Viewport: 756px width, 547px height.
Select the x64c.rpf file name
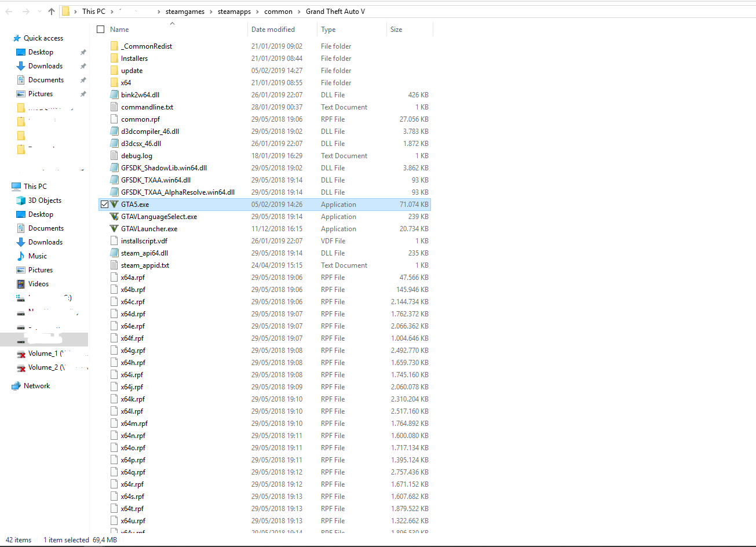[133, 302]
